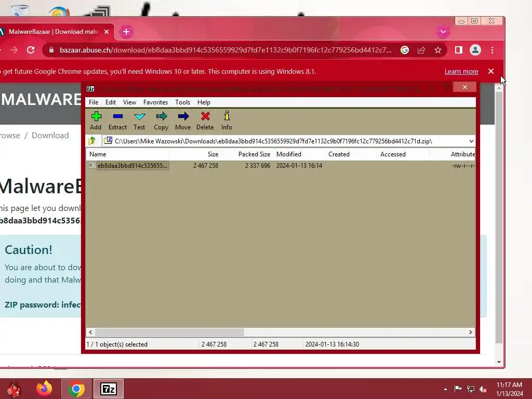Click the Action Center flag icon

(458, 389)
